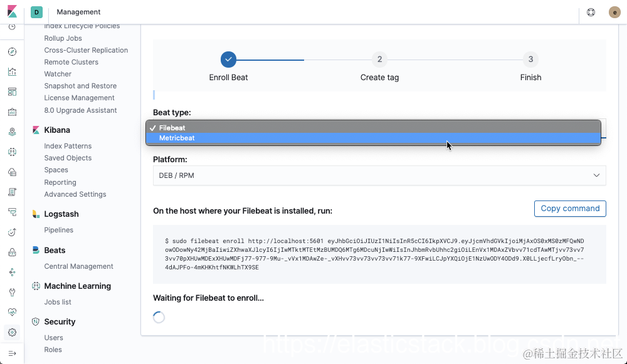Viewport: 627px width, 364px height.
Task: Open the APM icon in the side nav
Action: click(12, 212)
